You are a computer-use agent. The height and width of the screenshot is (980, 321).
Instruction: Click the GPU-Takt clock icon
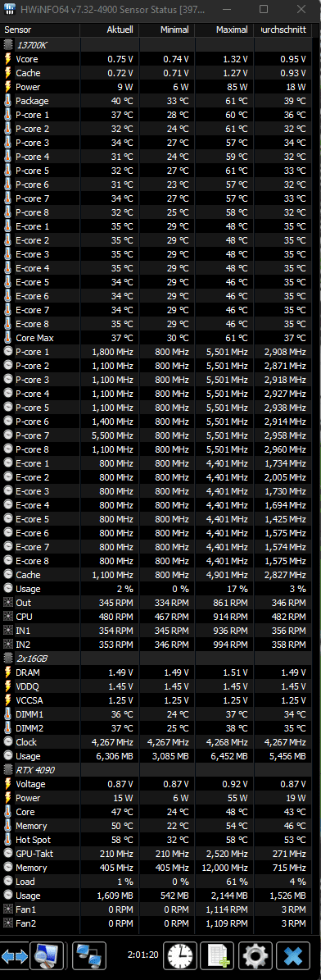click(8, 854)
